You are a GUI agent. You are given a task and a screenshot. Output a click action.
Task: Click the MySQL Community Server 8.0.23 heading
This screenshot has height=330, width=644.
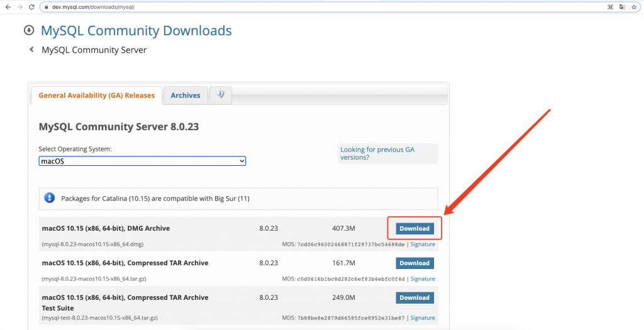point(119,126)
